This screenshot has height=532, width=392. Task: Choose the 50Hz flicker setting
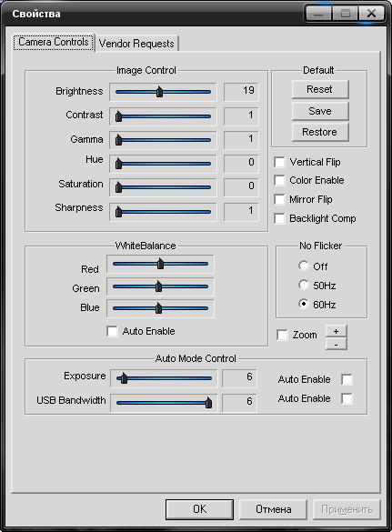coord(304,285)
